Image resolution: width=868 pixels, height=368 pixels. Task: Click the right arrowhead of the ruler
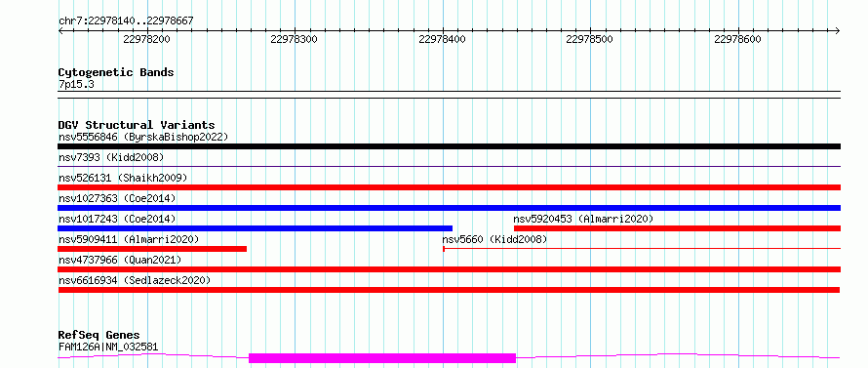[838, 30]
